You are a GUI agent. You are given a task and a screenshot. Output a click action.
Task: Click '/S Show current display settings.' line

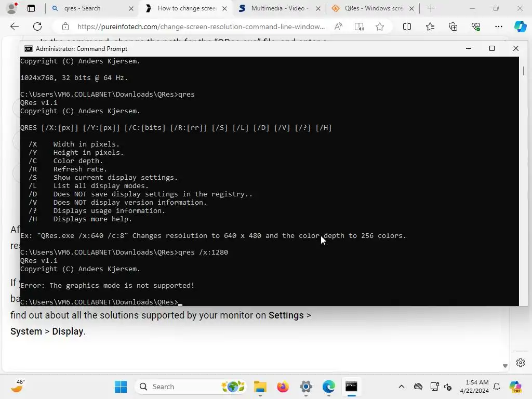[103, 178]
